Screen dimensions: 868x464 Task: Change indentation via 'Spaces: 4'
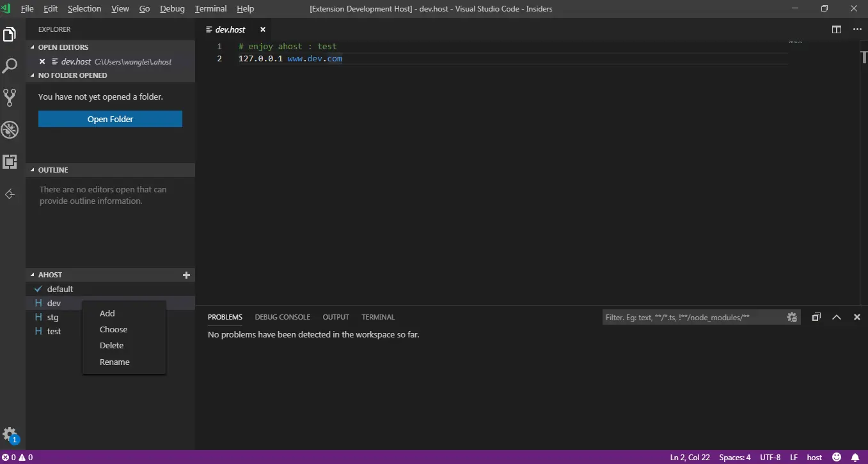point(735,458)
